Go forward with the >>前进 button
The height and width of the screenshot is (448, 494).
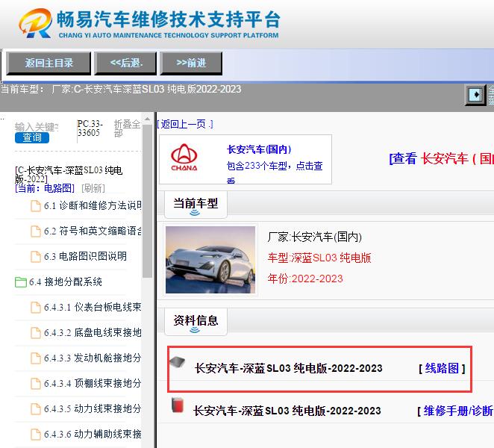pyautogui.click(x=191, y=63)
